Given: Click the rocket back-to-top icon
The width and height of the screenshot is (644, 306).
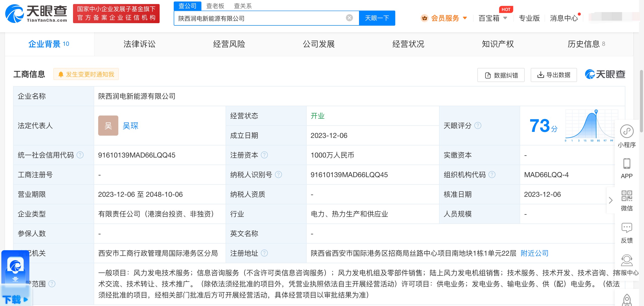Looking at the screenshot, I should pos(627,300).
